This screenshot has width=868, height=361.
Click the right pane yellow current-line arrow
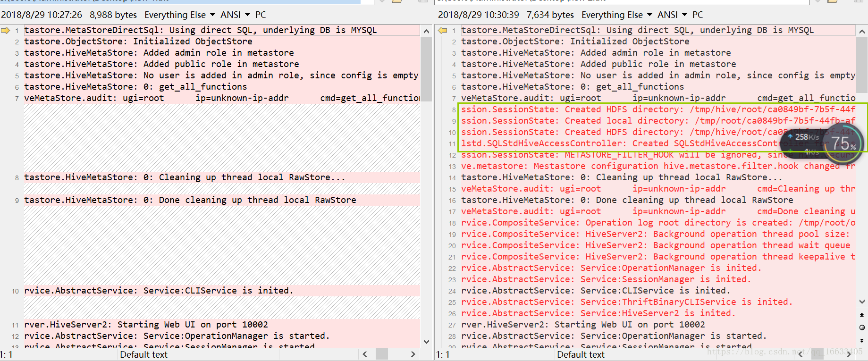point(442,31)
